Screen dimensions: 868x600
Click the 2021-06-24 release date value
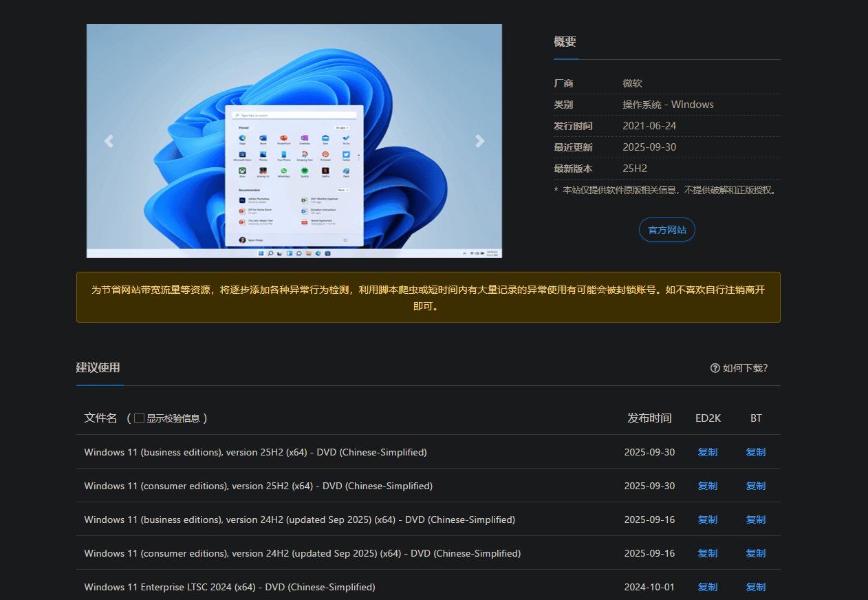click(649, 126)
